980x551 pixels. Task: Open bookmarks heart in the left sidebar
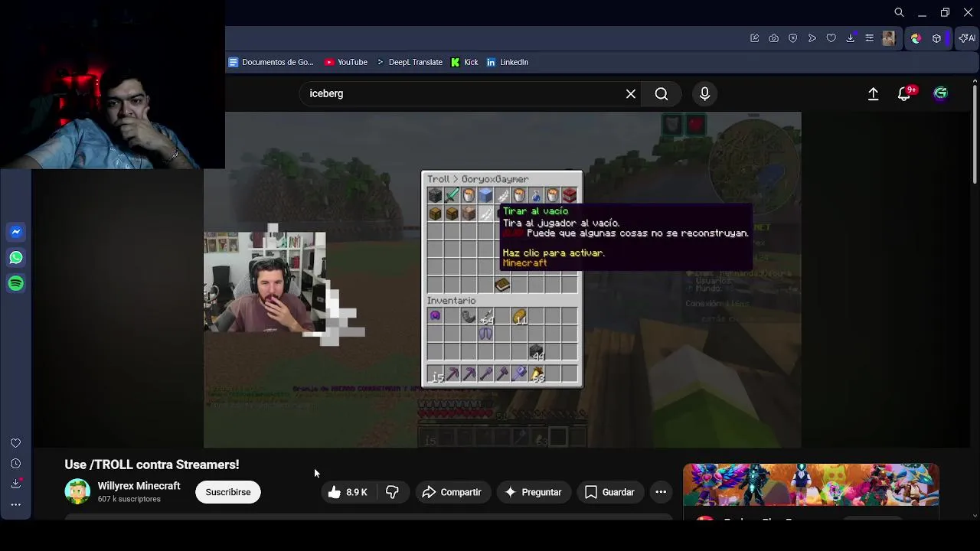tap(15, 443)
